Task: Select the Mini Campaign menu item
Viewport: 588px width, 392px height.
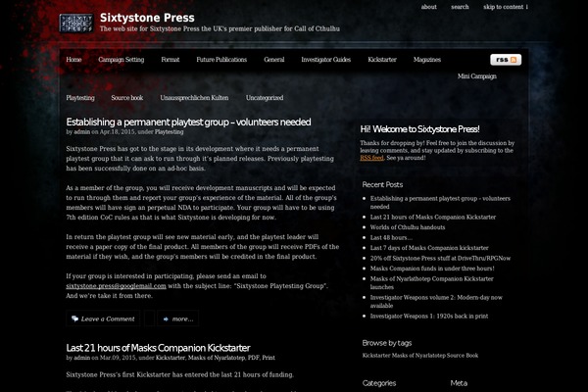Action: [x=477, y=76]
